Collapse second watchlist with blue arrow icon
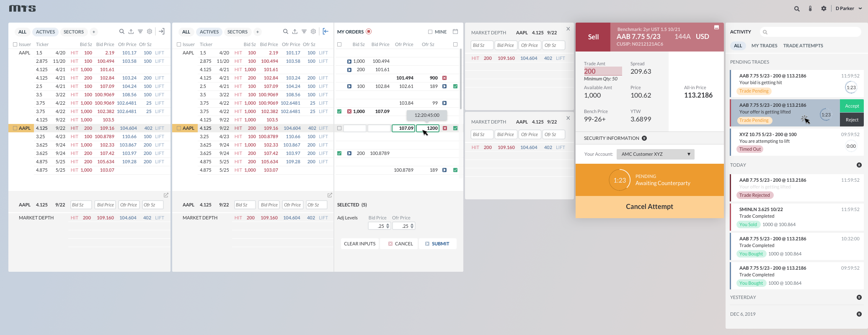 click(x=325, y=31)
